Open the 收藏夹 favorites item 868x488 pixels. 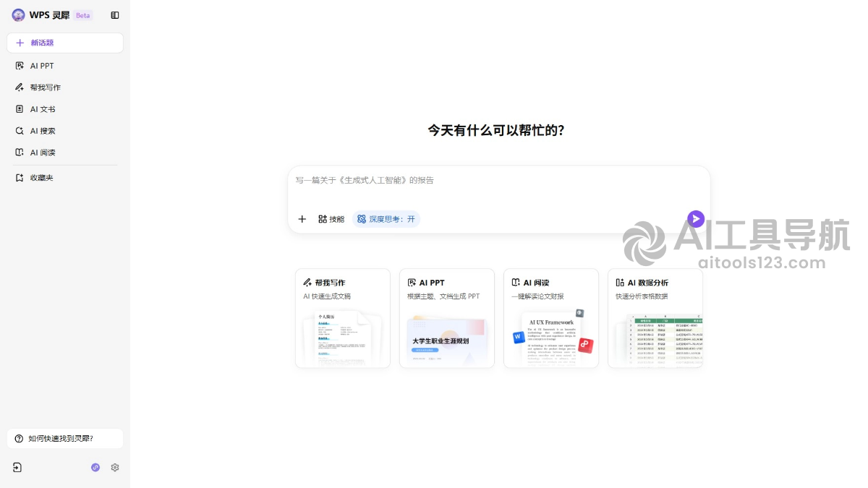tap(65, 178)
